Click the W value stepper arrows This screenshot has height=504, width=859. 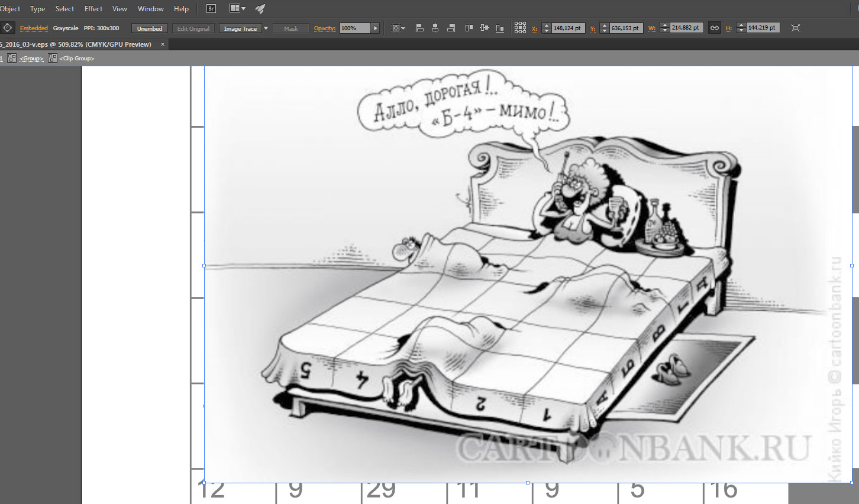click(665, 28)
